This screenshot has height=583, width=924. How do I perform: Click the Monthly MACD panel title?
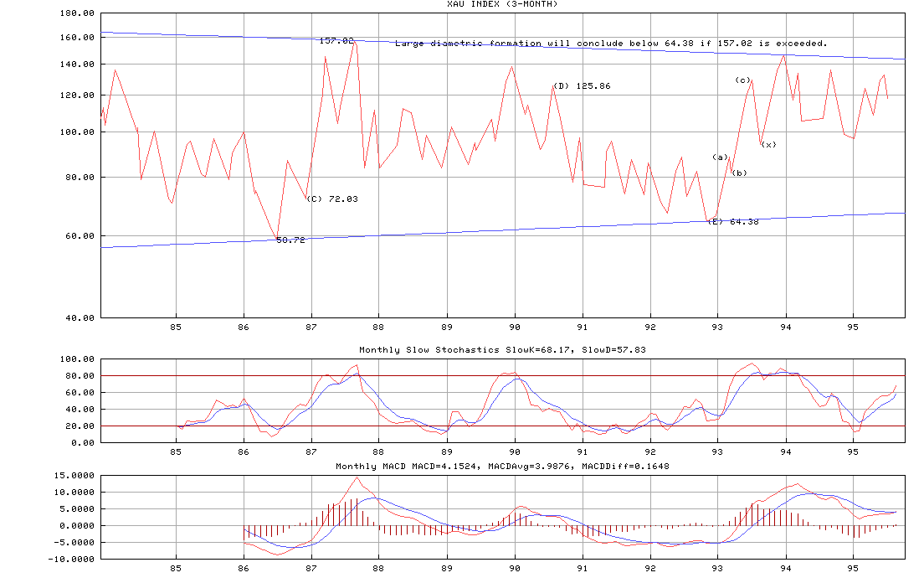[502, 466]
